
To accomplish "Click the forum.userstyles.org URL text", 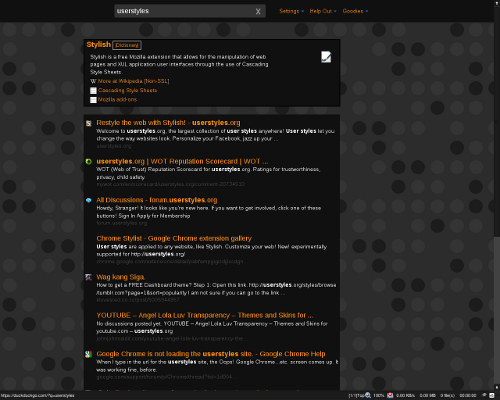I will [122, 223].
